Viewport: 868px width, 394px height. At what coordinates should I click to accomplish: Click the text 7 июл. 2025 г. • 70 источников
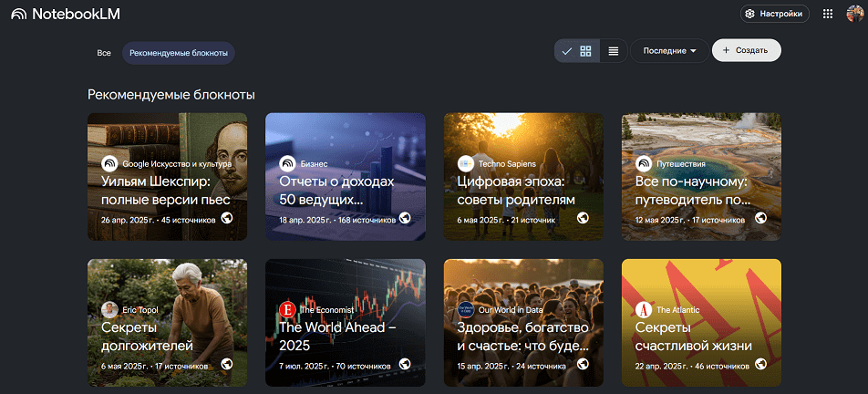pos(335,366)
